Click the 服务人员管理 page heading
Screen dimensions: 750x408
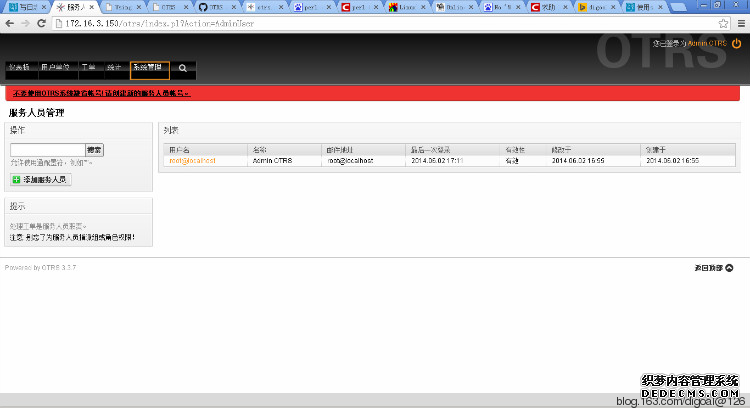point(36,113)
